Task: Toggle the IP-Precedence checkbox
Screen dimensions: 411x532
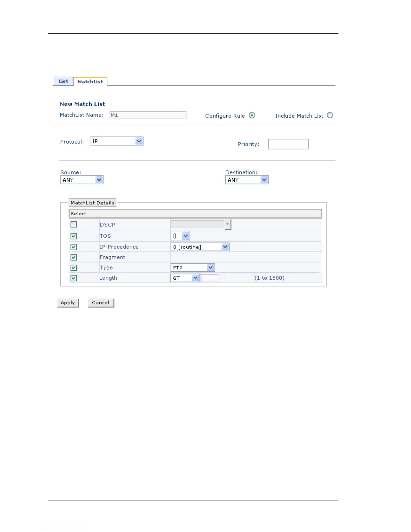Action: pyautogui.click(x=74, y=247)
